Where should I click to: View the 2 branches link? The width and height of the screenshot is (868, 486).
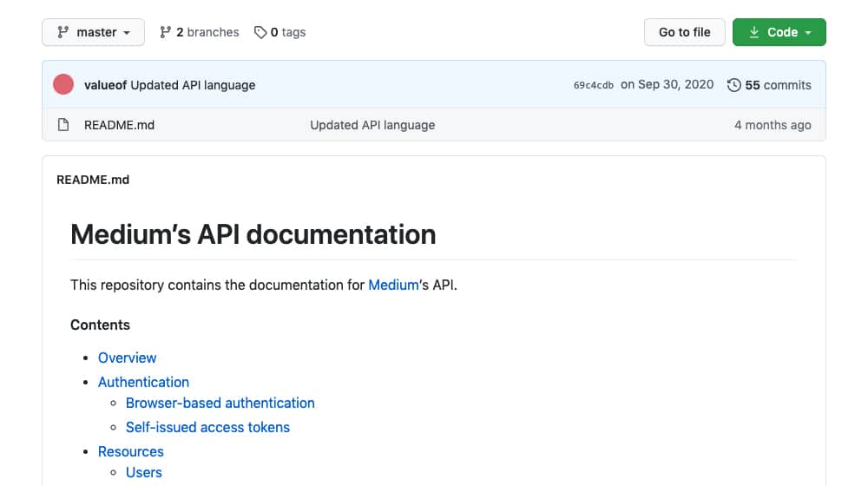click(x=200, y=32)
